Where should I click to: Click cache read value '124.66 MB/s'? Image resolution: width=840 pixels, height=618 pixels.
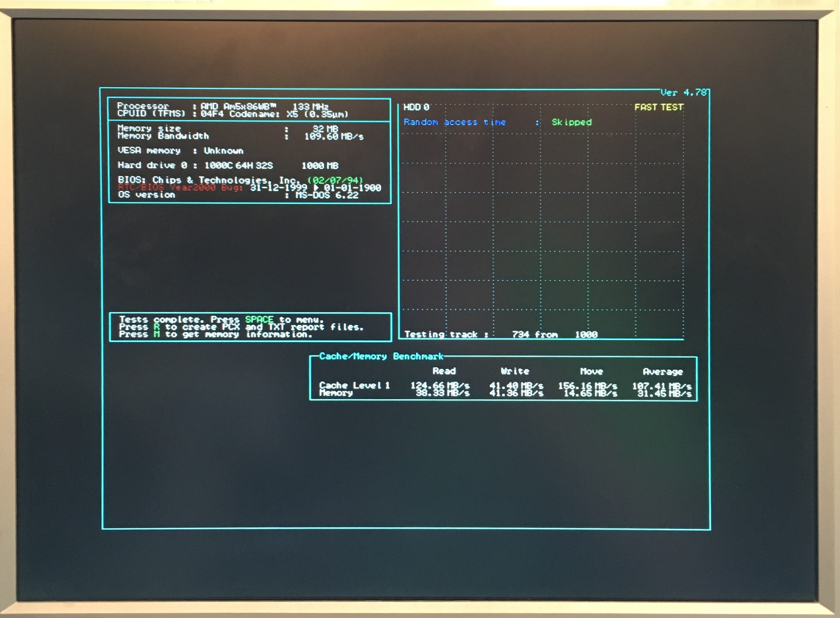(440, 385)
